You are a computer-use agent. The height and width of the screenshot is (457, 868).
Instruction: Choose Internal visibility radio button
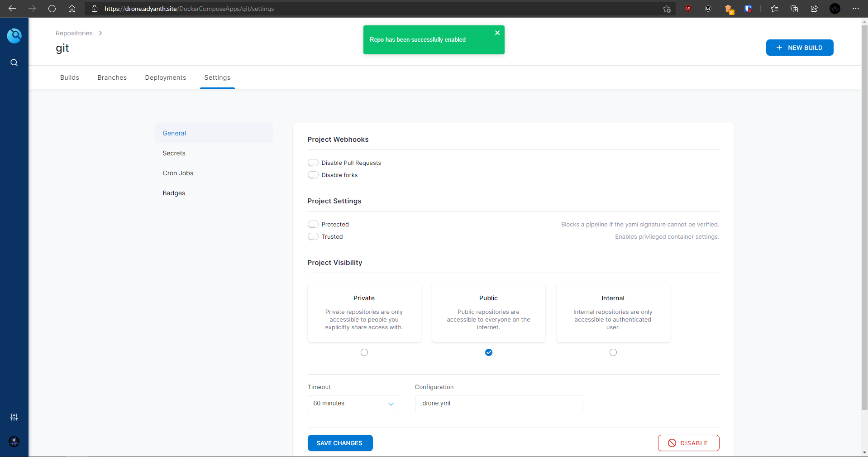613,352
